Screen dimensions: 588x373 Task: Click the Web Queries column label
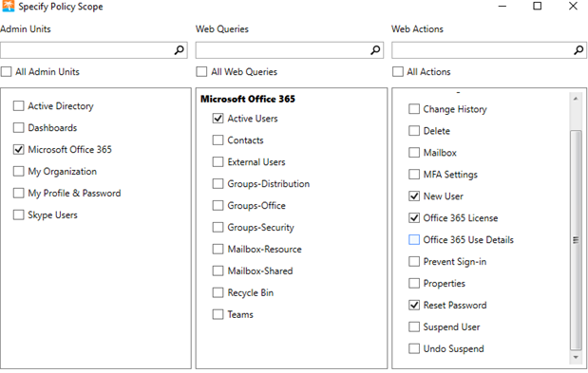click(x=222, y=28)
